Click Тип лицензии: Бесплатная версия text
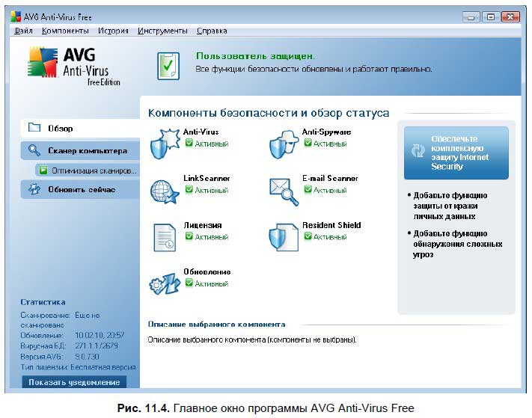 tap(78, 367)
